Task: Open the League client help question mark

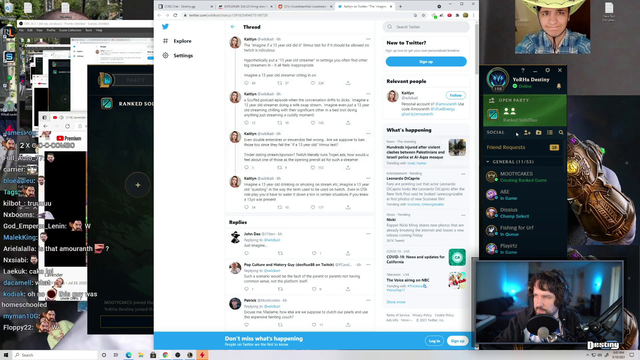Action: pyautogui.click(x=523, y=71)
